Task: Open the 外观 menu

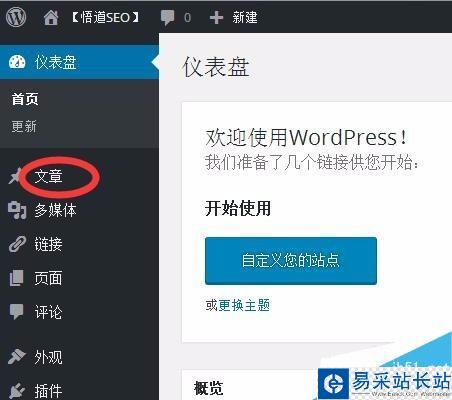Action: [49, 357]
